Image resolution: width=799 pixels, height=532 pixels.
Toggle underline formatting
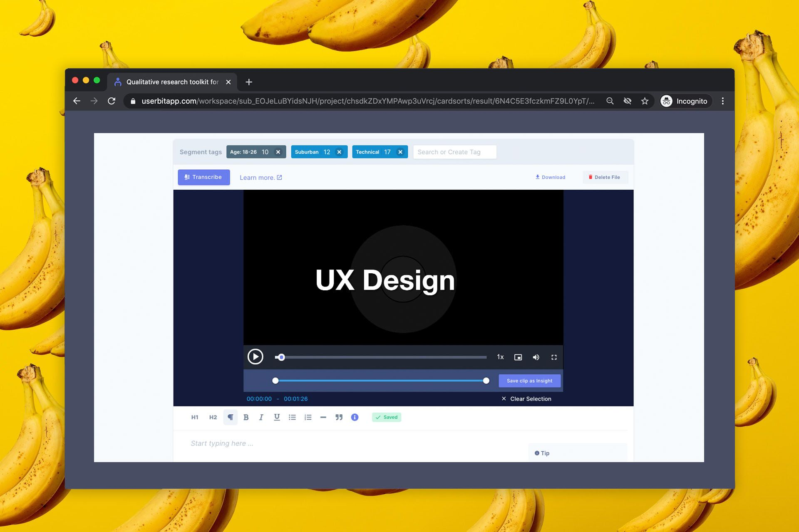pyautogui.click(x=277, y=417)
